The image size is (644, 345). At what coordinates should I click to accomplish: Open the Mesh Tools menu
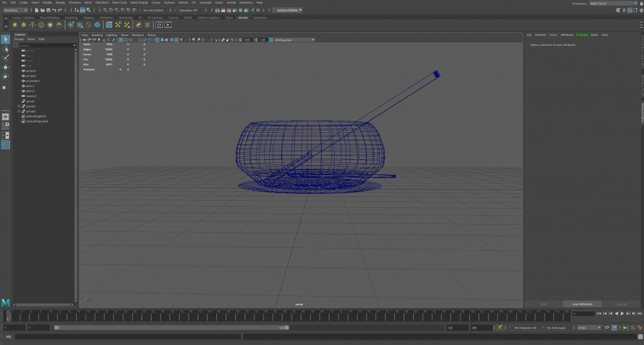tap(119, 3)
